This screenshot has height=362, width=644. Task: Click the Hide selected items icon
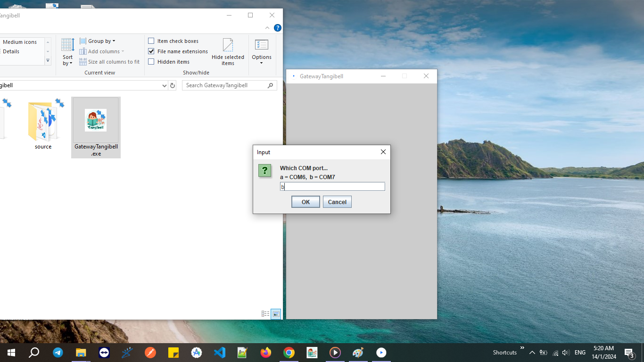[x=228, y=51]
